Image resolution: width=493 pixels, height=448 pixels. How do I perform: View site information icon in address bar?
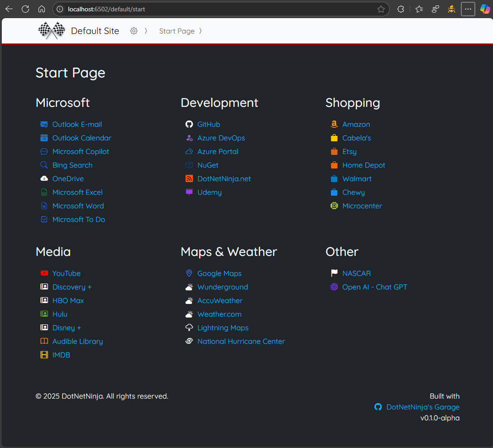tap(60, 9)
